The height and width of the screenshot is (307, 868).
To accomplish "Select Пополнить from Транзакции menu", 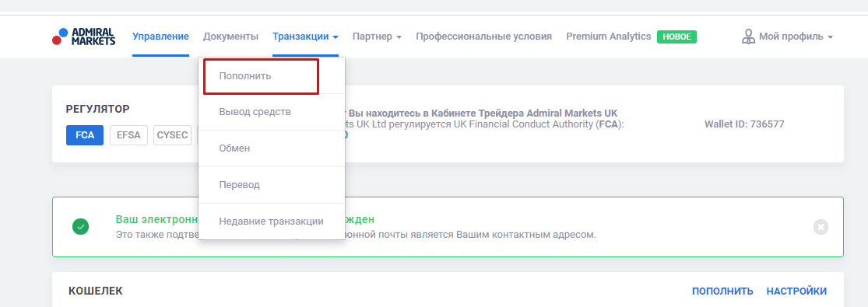I will pos(272,76).
